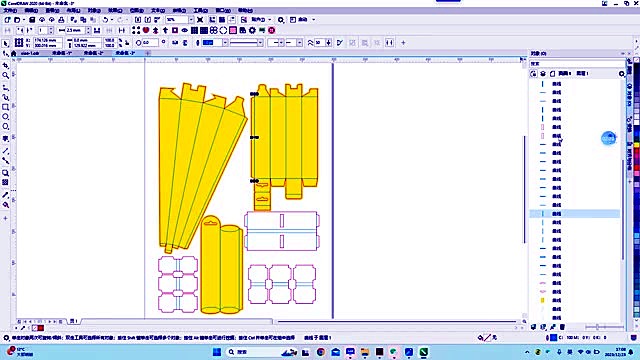640x360 pixels.
Task: Open the Objects docker settings gear dropdown
Action: pyautogui.click(x=622, y=74)
